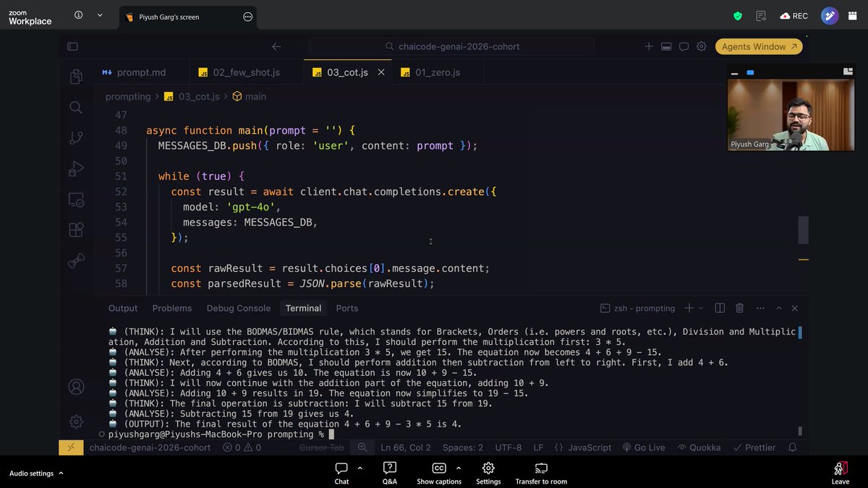Click the zoom magnifier icon in status bar
The height and width of the screenshot is (488, 868).
tap(362, 448)
